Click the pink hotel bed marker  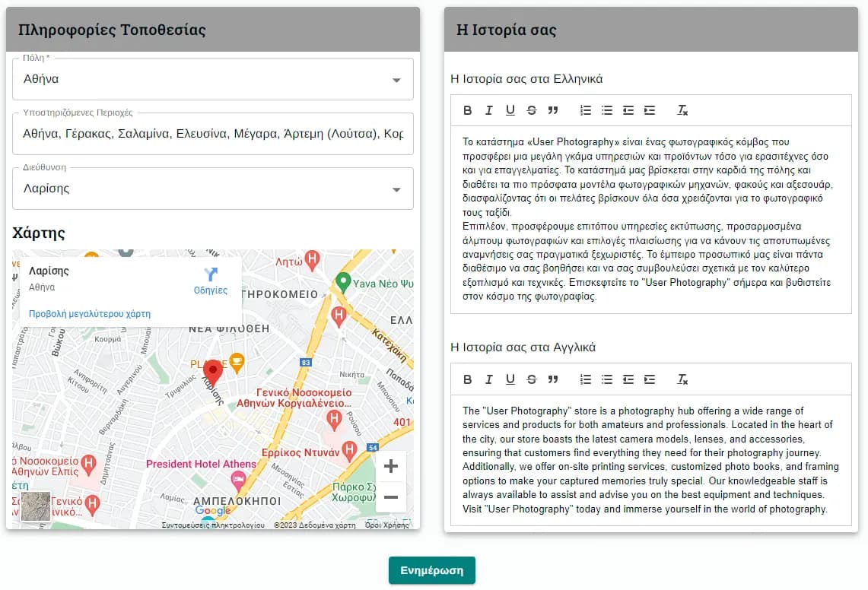[x=238, y=481]
